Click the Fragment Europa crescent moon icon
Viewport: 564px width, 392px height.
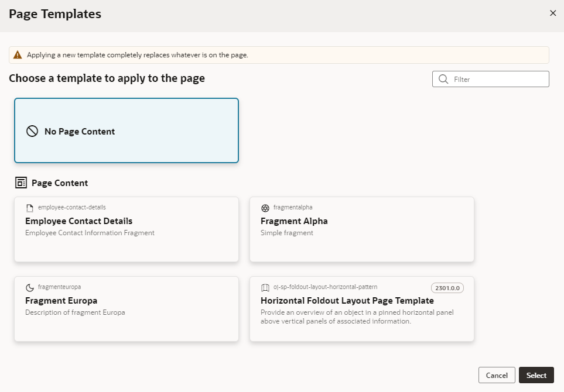[x=30, y=287]
